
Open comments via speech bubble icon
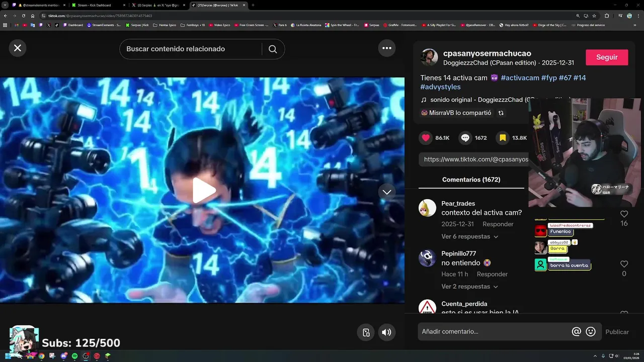(x=465, y=138)
